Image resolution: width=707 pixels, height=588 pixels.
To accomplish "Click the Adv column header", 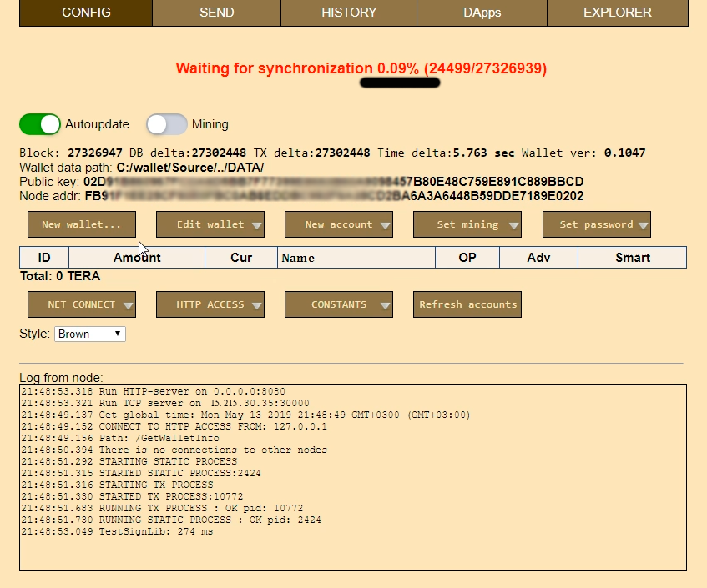I will pos(539,258).
